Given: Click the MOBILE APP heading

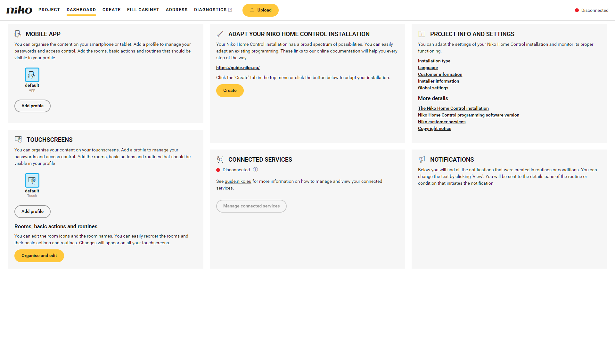Looking at the screenshot, I should tap(43, 34).
